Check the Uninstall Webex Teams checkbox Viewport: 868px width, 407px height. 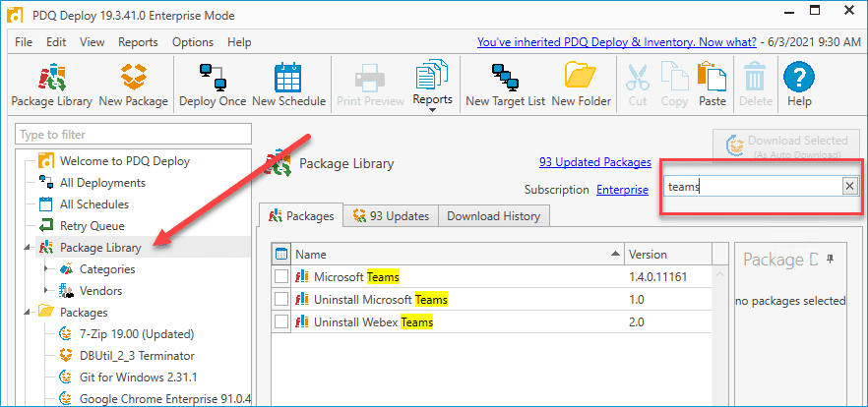pyautogui.click(x=281, y=321)
